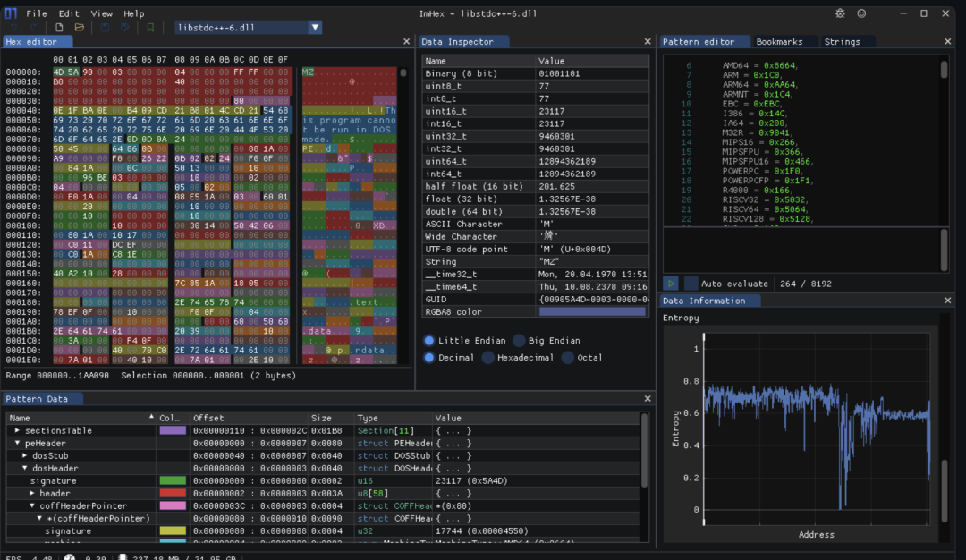Screen dimensions: 966x560
Task: Collapse the *(coffHeaderPointer) node
Action: tap(39, 518)
